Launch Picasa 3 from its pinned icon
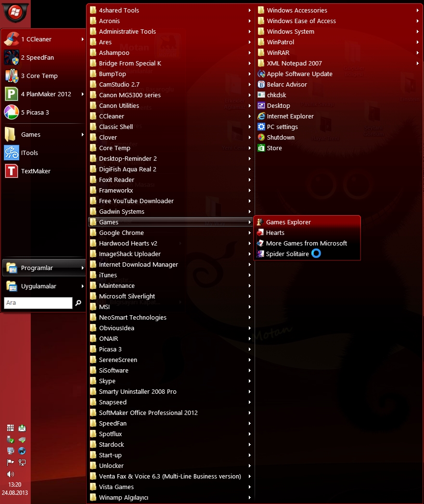The height and width of the screenshot is (504, 424). tap(12, 113)
